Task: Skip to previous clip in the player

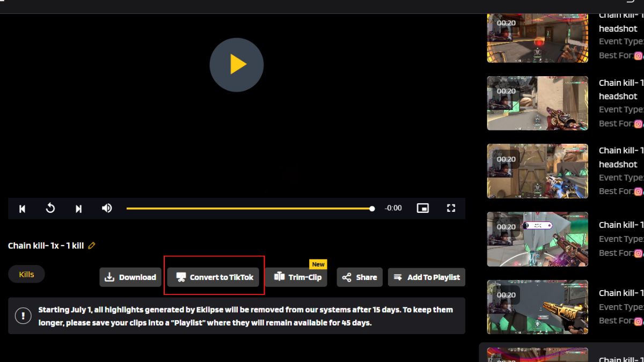Action: 22,208
